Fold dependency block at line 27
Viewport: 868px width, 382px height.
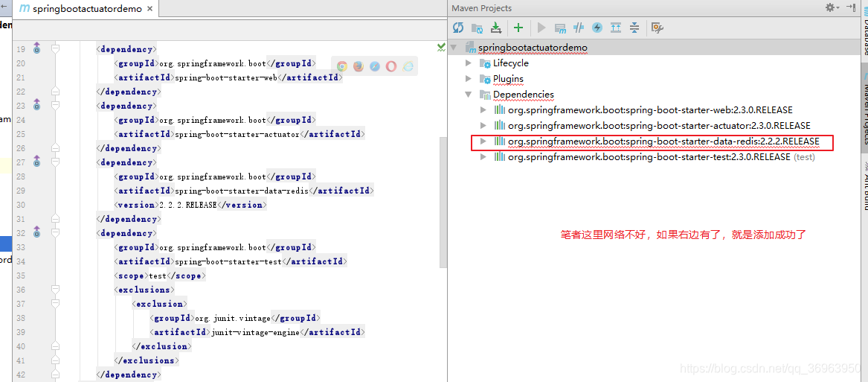pos(55,162)
